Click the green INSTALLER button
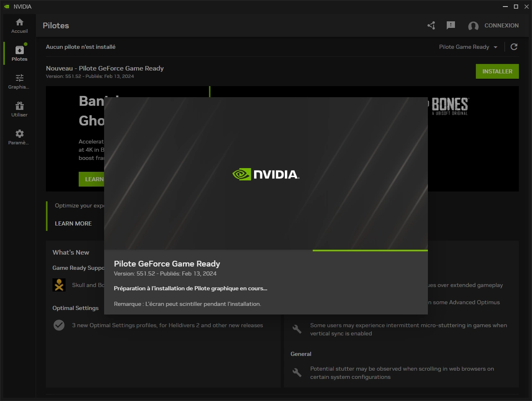This screenshot has height=401, width=532. (497, 71)
